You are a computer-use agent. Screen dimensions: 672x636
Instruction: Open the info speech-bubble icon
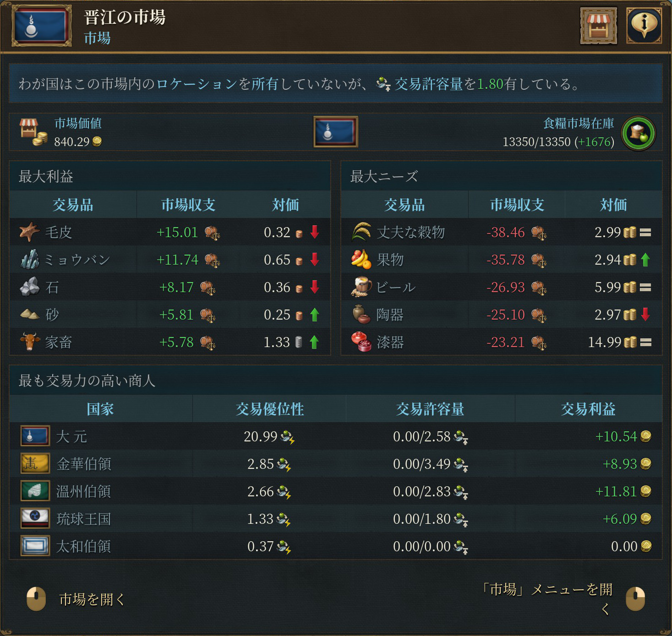pyautogui.click(x=644, y=26)
